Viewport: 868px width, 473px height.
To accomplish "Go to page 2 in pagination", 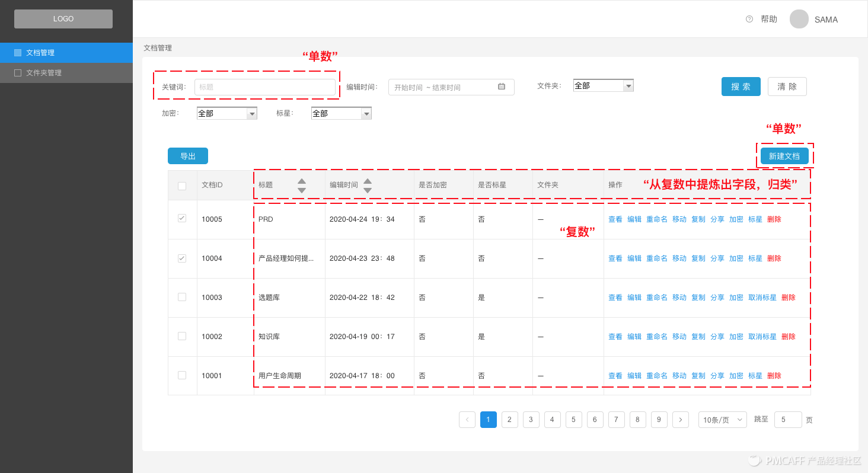I will [510, 420].
